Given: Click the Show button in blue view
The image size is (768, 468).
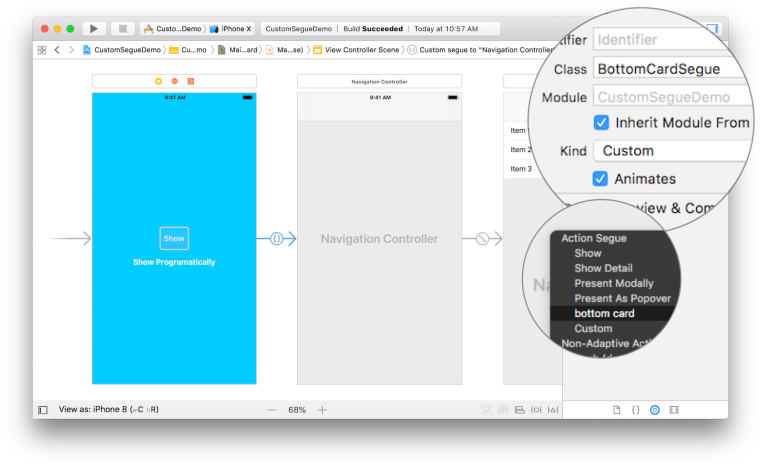Looking at the screenshot, I should [x=174, y=239].
